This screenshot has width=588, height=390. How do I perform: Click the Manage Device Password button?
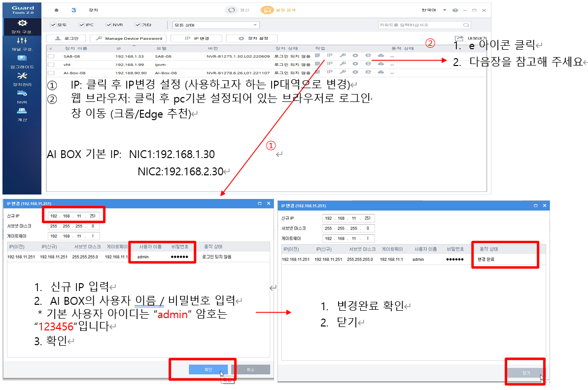tap(128, 38)
